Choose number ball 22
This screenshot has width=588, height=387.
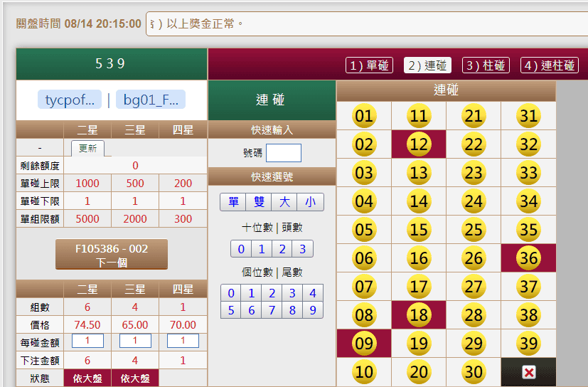474,144
